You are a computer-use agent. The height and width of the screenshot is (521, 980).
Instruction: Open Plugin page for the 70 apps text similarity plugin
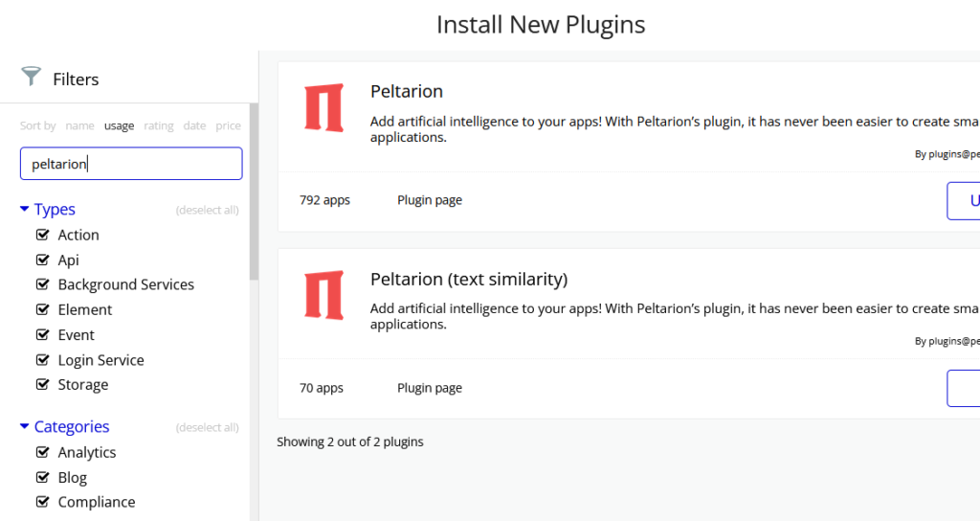430,388
